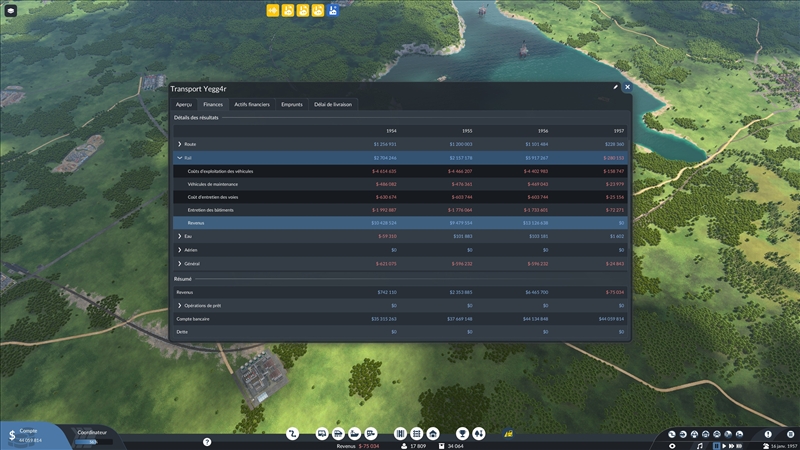This screenshot has width=800, height=450.
Task: Open the Actifs financiers tab
Action: click(252, 105)
